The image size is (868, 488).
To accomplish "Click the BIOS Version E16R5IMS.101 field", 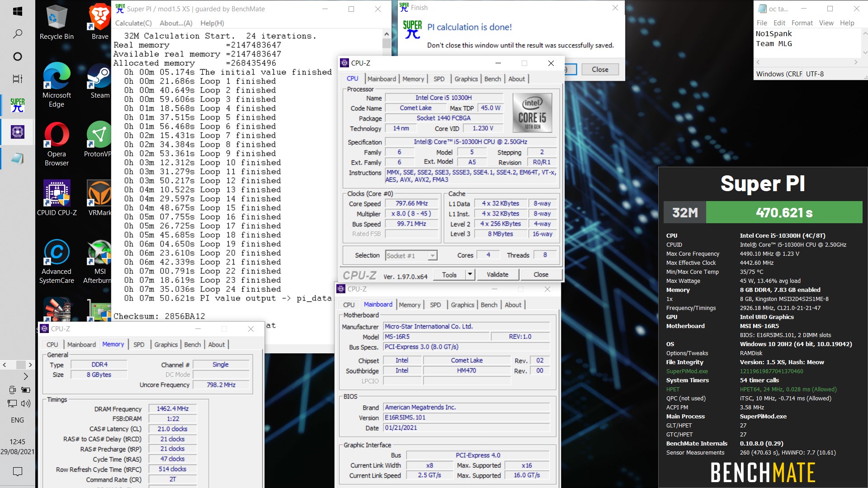I will click(467, 418).
